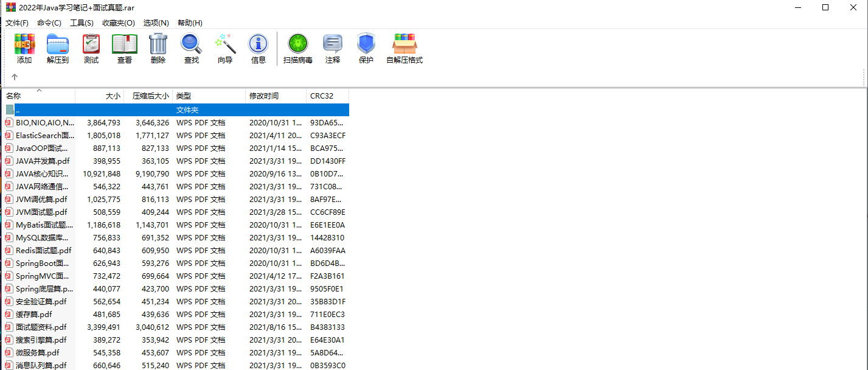Select JAVA并发篇.pdf
868x370 pixels.
(x=43, y=161)
